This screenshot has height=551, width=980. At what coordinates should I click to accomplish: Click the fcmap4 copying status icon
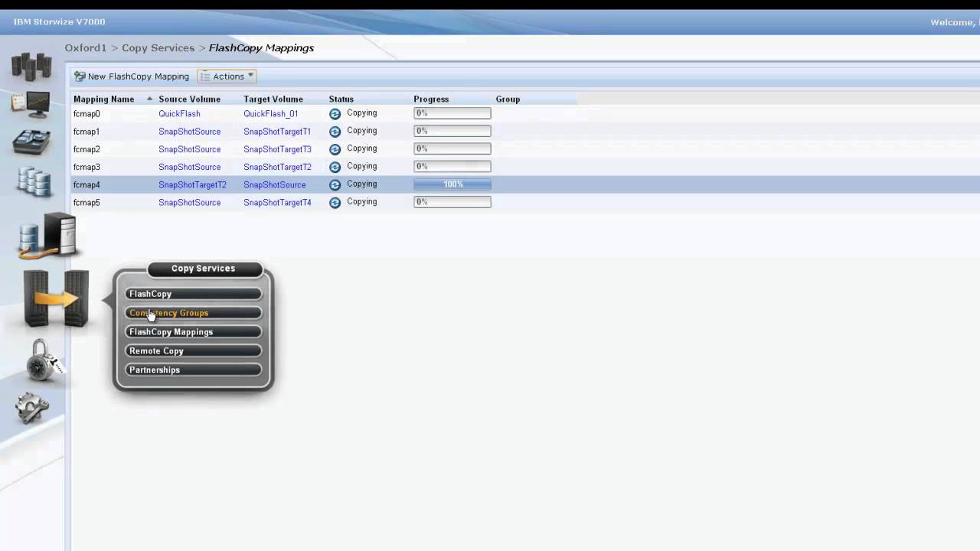(x=335, y=184)
